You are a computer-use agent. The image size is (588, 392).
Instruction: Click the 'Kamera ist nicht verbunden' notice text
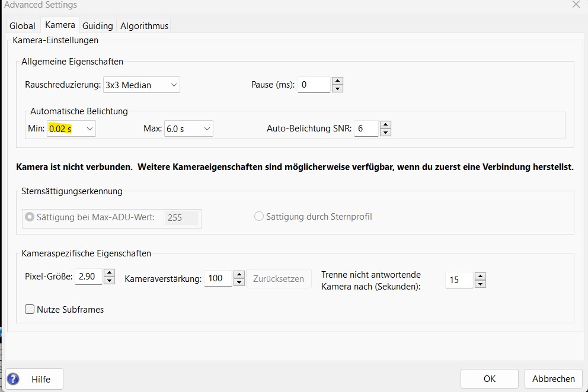(x=295, y=167)
